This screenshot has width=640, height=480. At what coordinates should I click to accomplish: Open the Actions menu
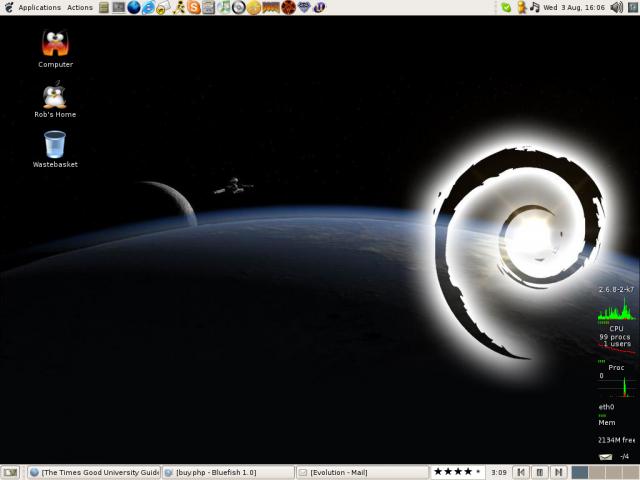80,7
